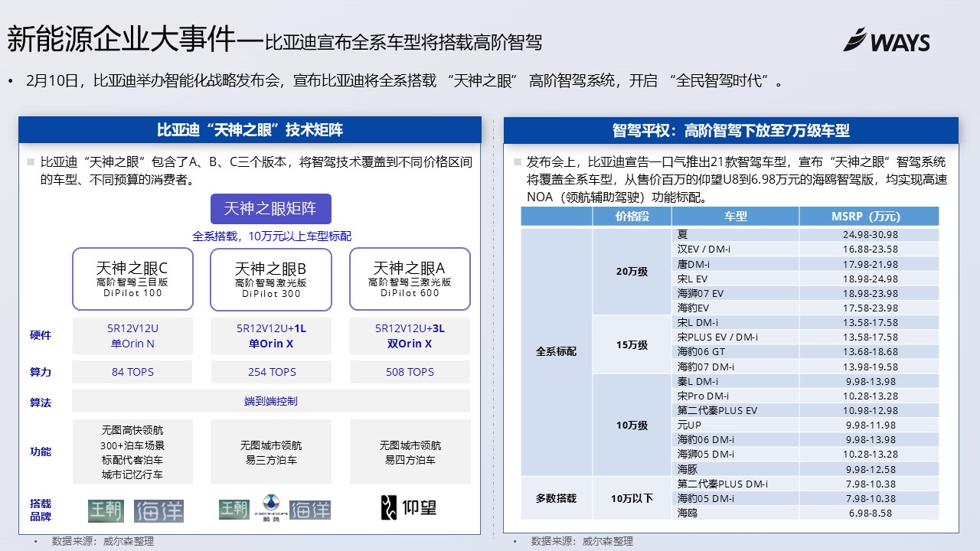
Task: Click the 海狮07 EV model cell
Action: [736, 293]
